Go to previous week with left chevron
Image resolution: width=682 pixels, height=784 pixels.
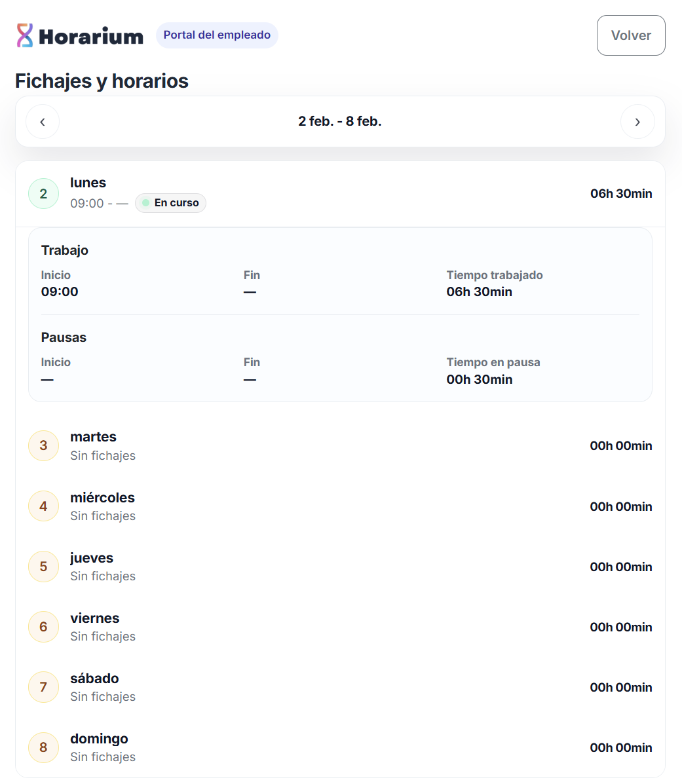point(43,122)
